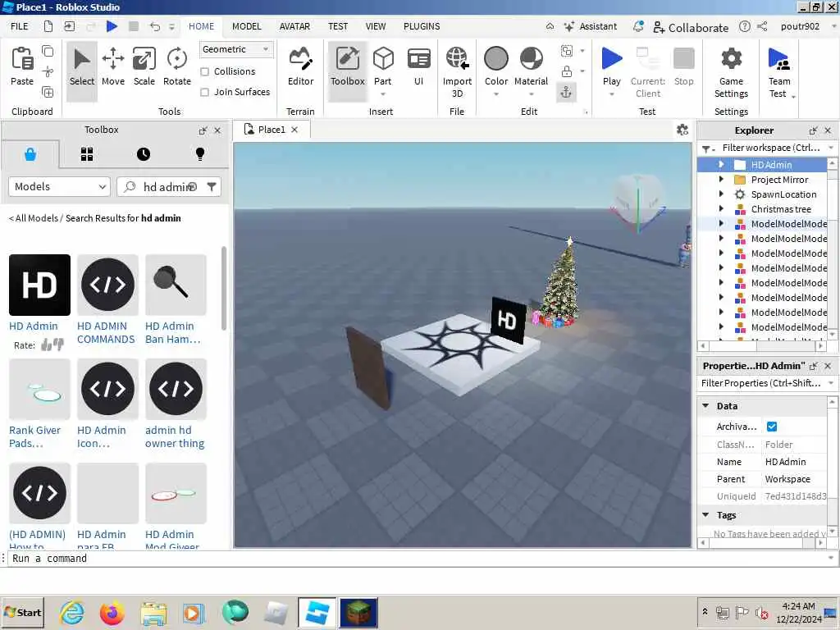Click the Group icon in Edit
This screenshot has height=630, width=840.
(x=567, y=51)
